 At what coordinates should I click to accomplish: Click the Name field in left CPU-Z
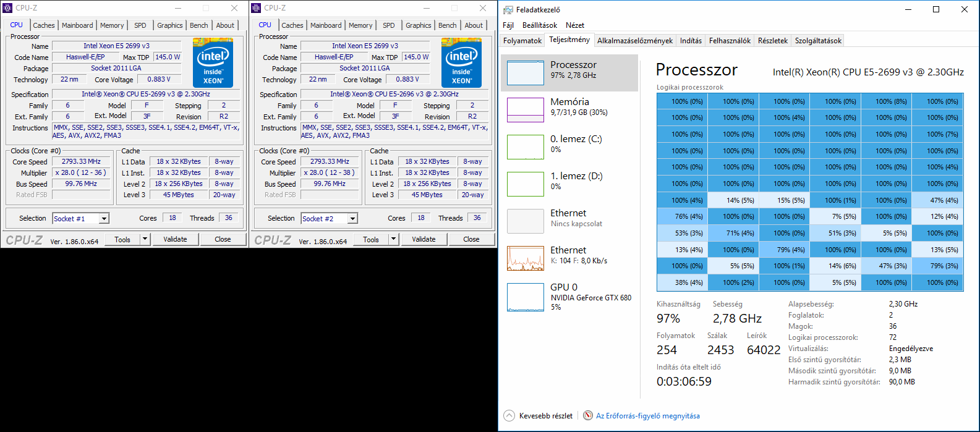(x=117, y=46)
